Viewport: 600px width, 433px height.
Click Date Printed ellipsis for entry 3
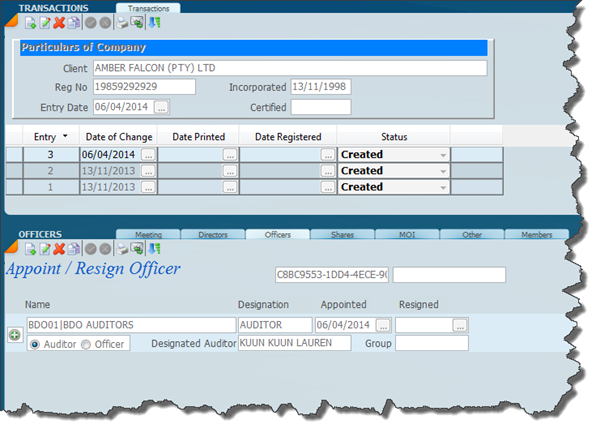click(x=230, y=155)
